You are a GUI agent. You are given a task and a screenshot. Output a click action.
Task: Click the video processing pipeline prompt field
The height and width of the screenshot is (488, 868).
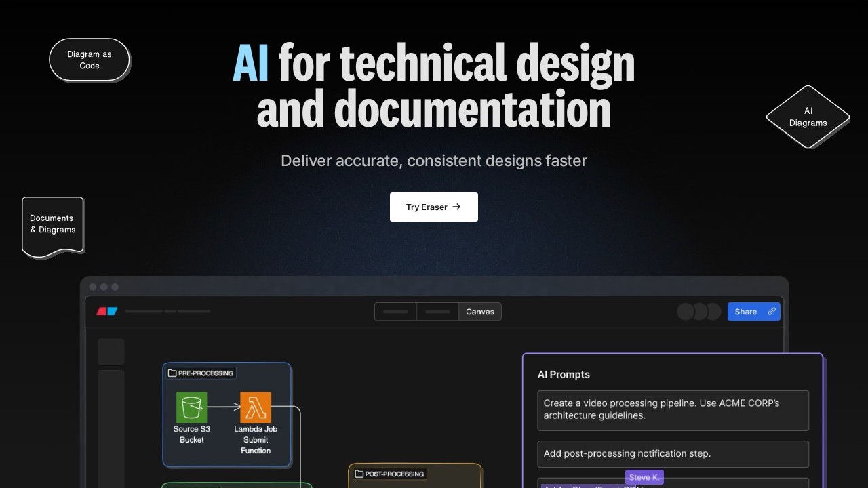(x=673, y=410)
